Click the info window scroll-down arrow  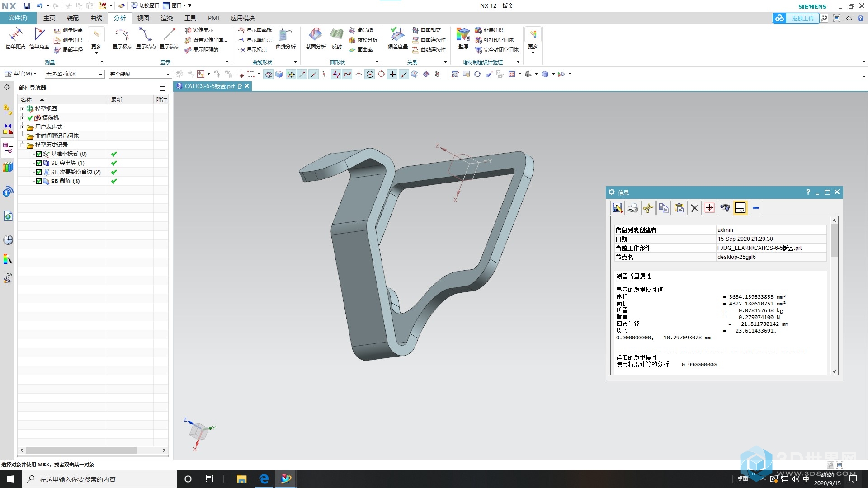point(835,371)
